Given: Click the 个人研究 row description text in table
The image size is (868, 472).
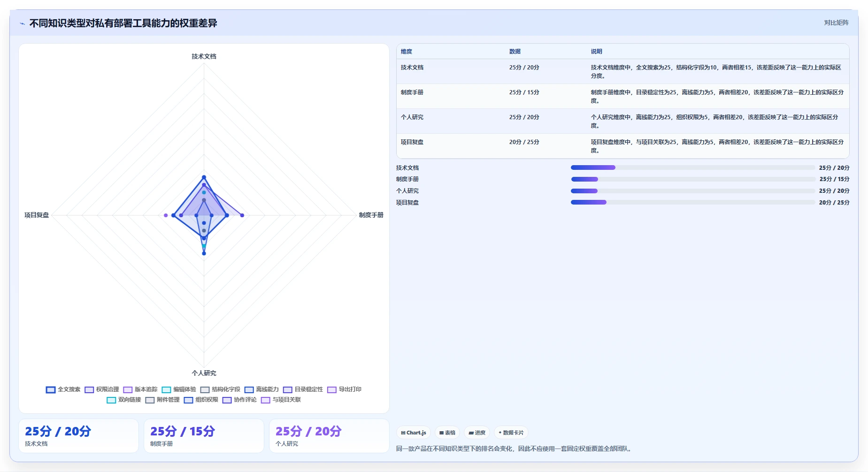Looking at the screenshot, I should point(714,122).
